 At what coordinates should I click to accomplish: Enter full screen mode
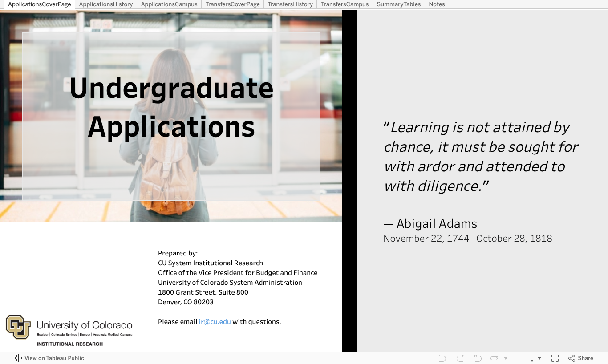point(555,358)
